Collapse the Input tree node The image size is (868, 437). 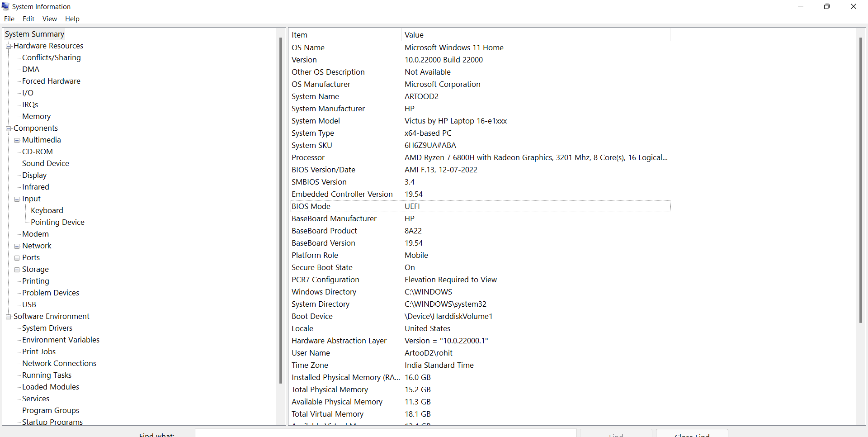point(17,199)
